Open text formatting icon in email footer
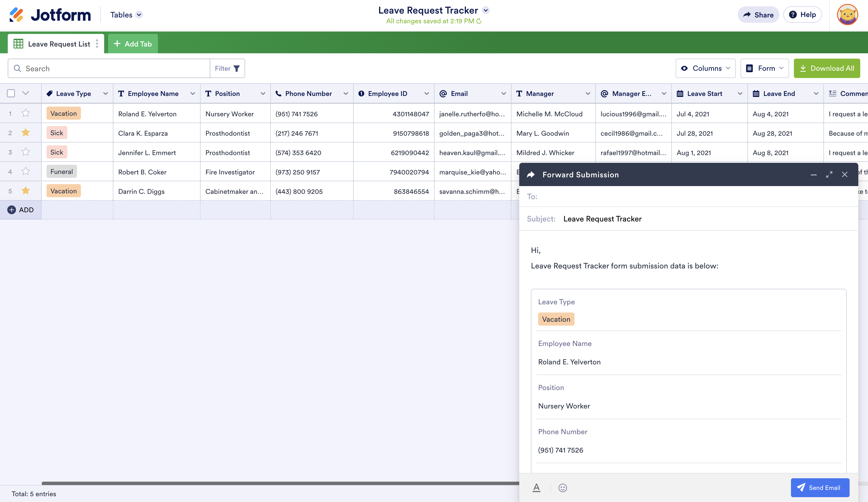 [536, 487]
